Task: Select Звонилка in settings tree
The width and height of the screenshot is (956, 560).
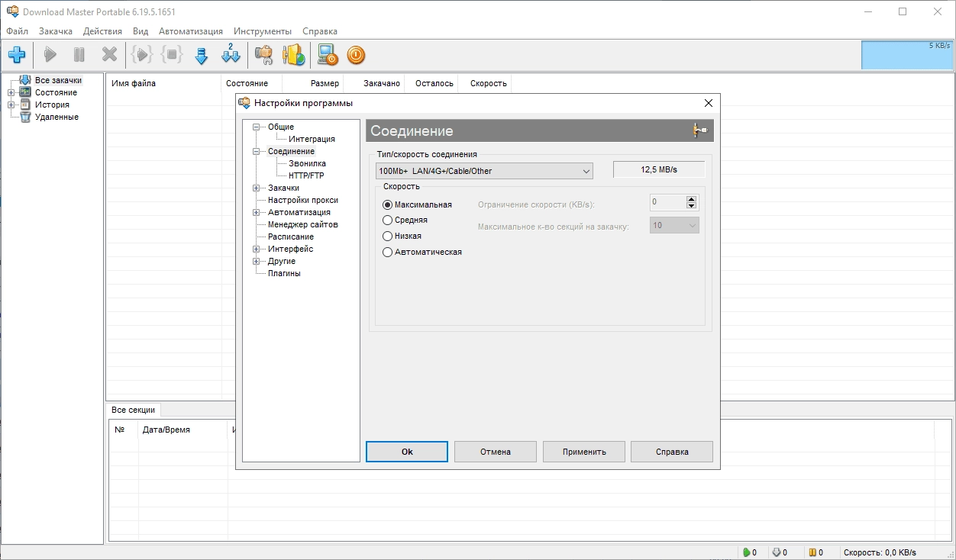Action: (307, 163)
